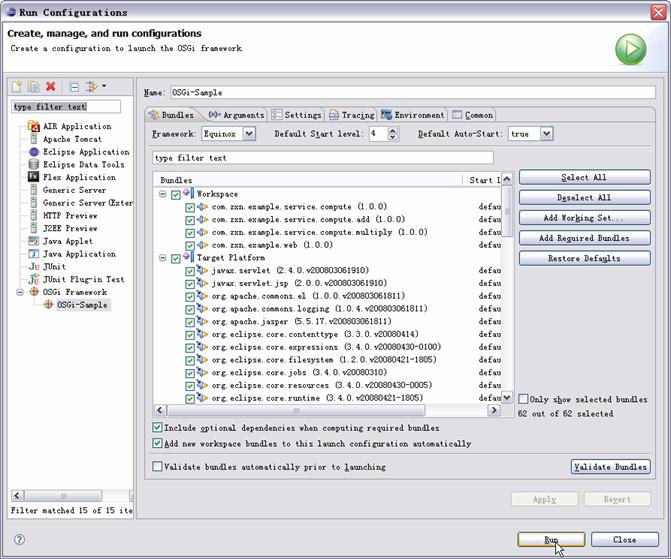The height and width of the screenshot is (559, 671).
Task: Click the Select All button
Action: tap(585, 177)
